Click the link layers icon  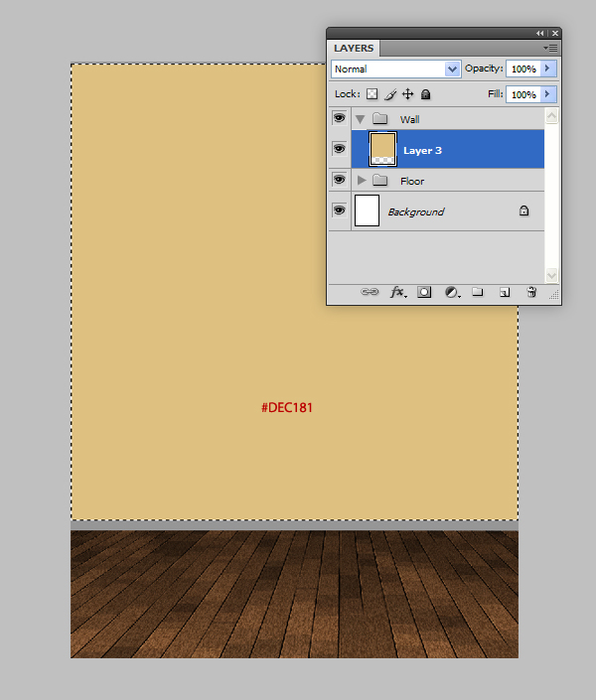point(370,293)
